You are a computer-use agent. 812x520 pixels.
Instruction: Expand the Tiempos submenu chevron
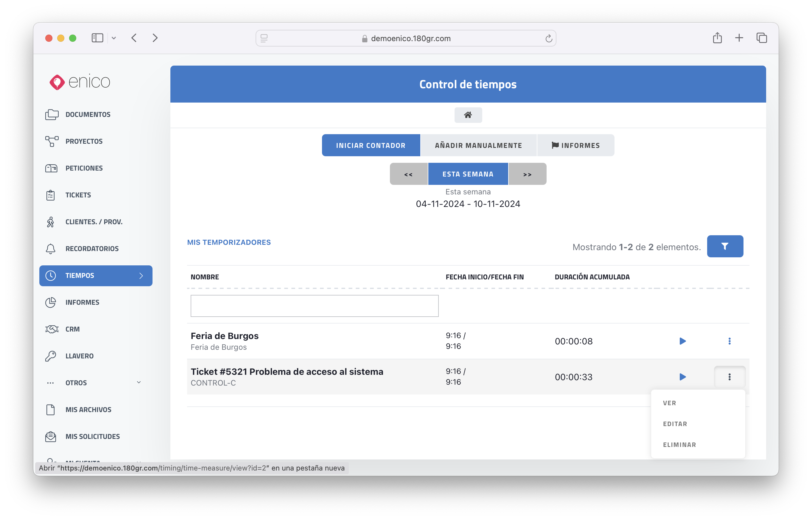click(141, 276)
